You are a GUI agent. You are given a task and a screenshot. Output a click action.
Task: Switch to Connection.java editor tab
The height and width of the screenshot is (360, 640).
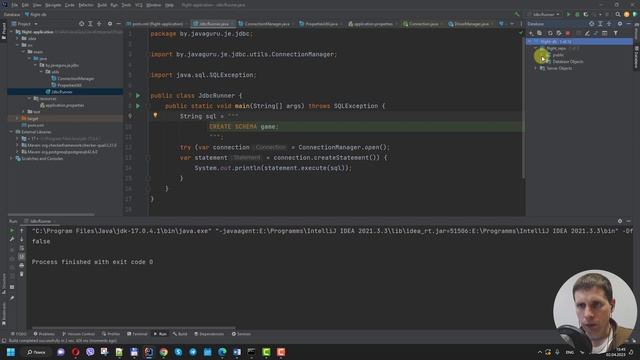[420, 24]
